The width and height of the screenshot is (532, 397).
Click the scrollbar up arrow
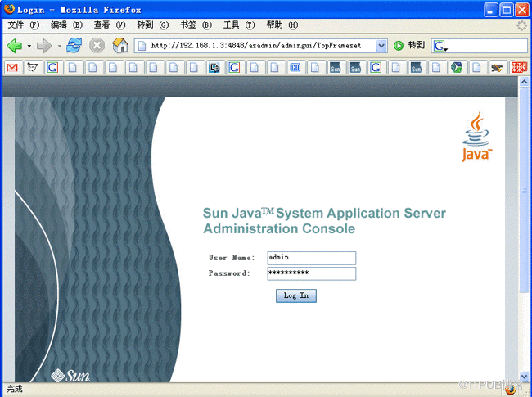[x=524, y=82]
